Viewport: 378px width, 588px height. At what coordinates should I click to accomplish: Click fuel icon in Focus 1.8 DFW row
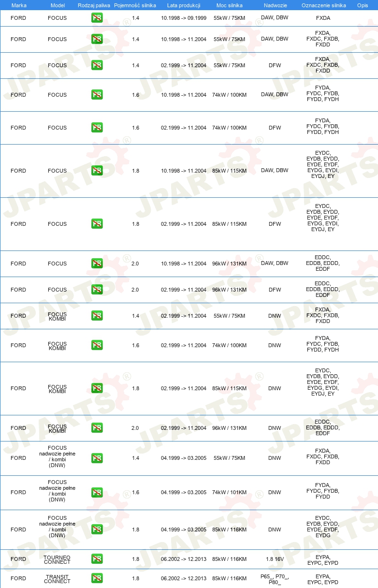point(97,224)
